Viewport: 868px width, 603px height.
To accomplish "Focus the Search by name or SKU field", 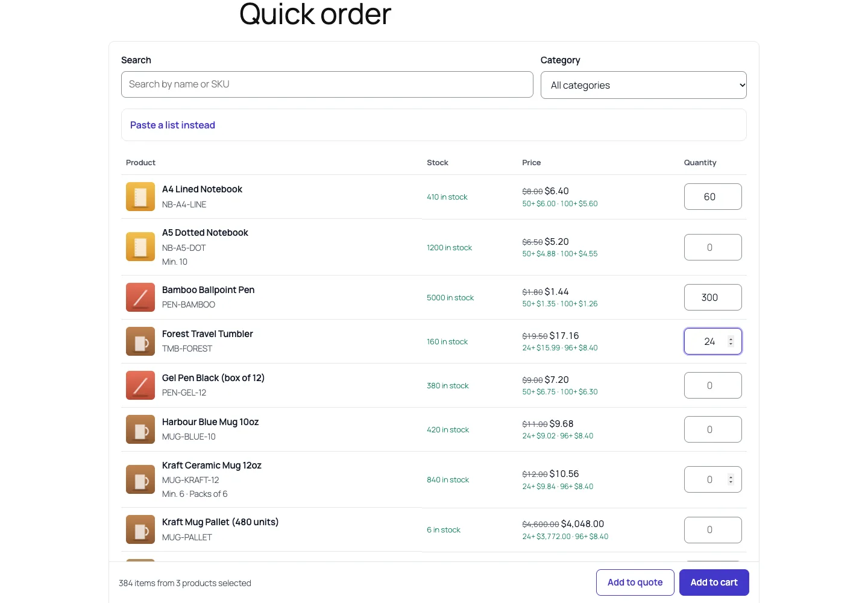I will 327,84.
